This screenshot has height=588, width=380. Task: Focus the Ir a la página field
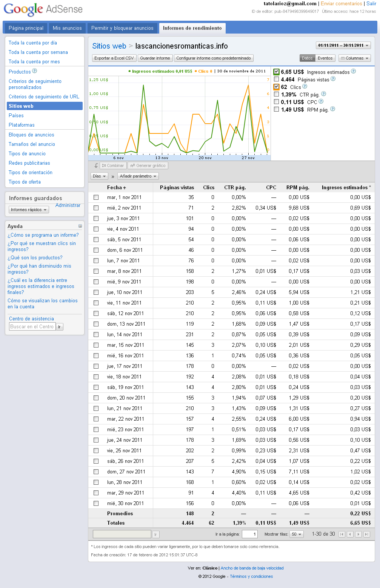(x=249, y=534)
